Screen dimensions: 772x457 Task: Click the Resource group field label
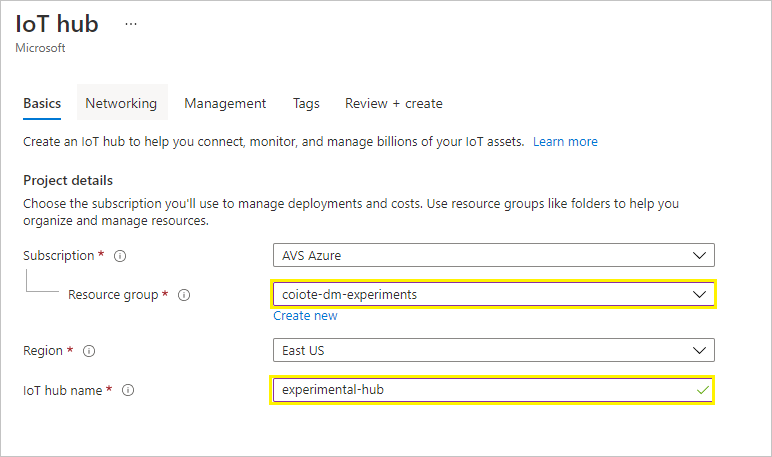coord(113,294)
